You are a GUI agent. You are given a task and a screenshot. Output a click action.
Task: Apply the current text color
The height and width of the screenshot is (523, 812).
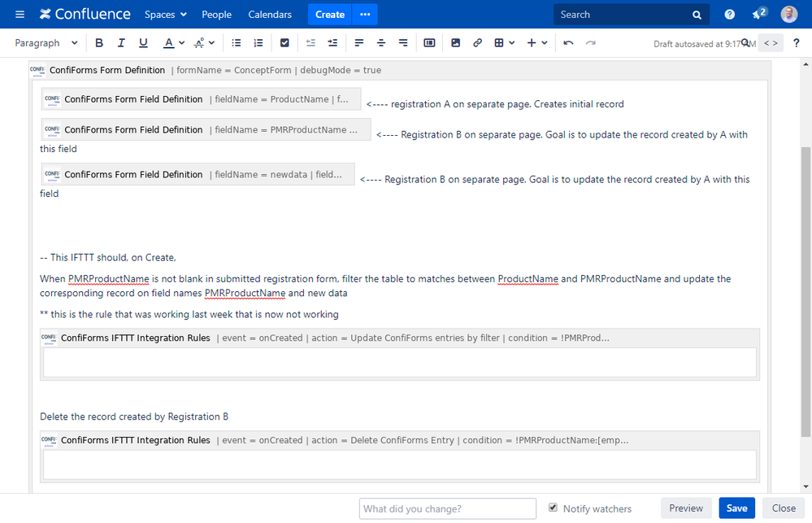[x=168, y=43]
